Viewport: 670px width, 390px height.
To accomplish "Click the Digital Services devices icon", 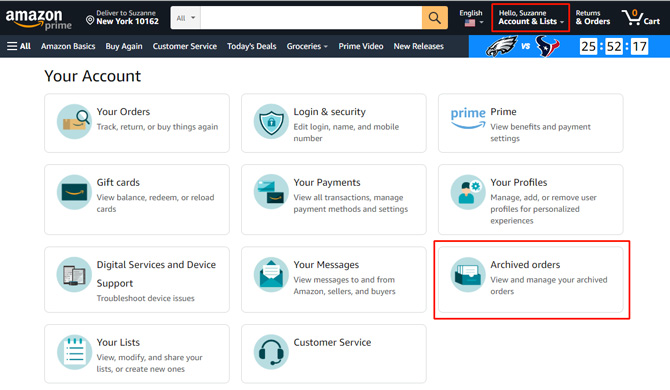I will tap(74, 275).
